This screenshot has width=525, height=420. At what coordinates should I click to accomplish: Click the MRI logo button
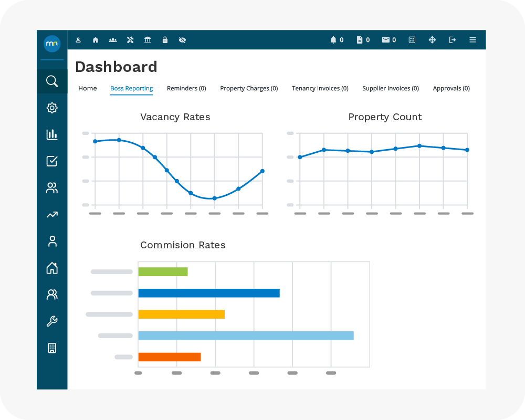point(52,44)
